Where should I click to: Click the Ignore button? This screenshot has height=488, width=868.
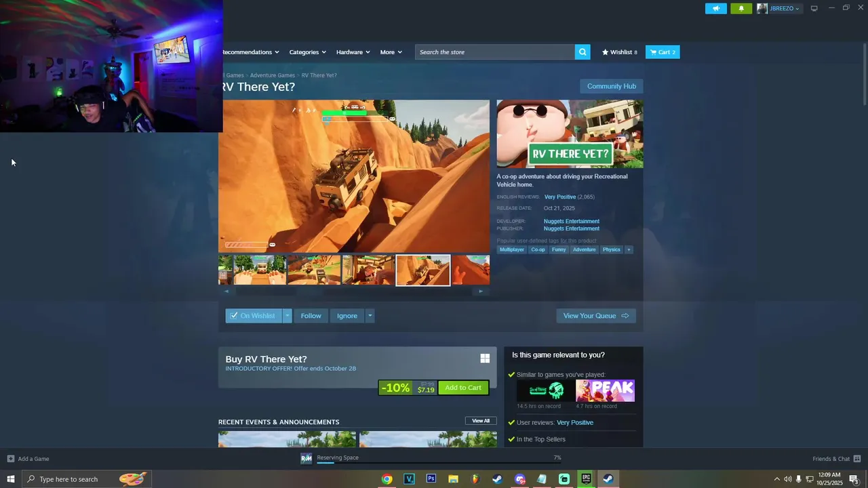click(x=347, y=316)
